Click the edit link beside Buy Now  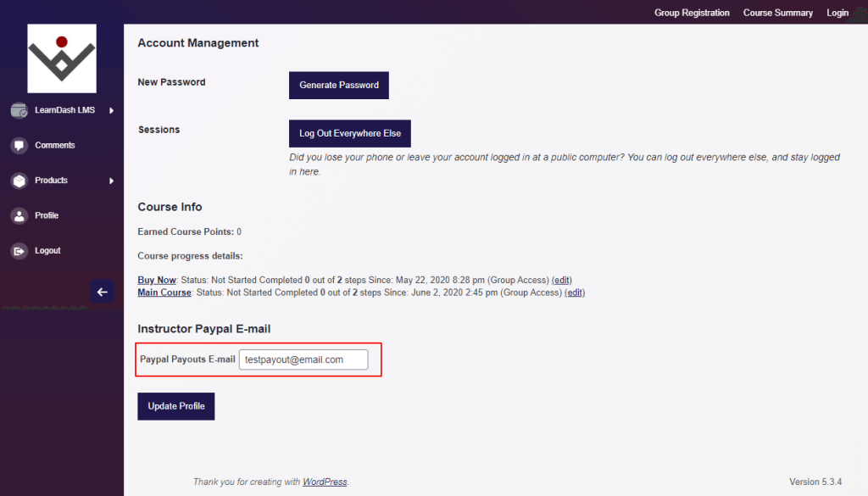click(x=561, y=280)
